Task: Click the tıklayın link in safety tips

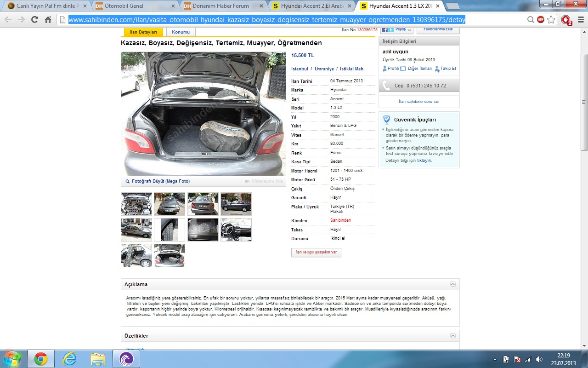Action: (424, 161)
